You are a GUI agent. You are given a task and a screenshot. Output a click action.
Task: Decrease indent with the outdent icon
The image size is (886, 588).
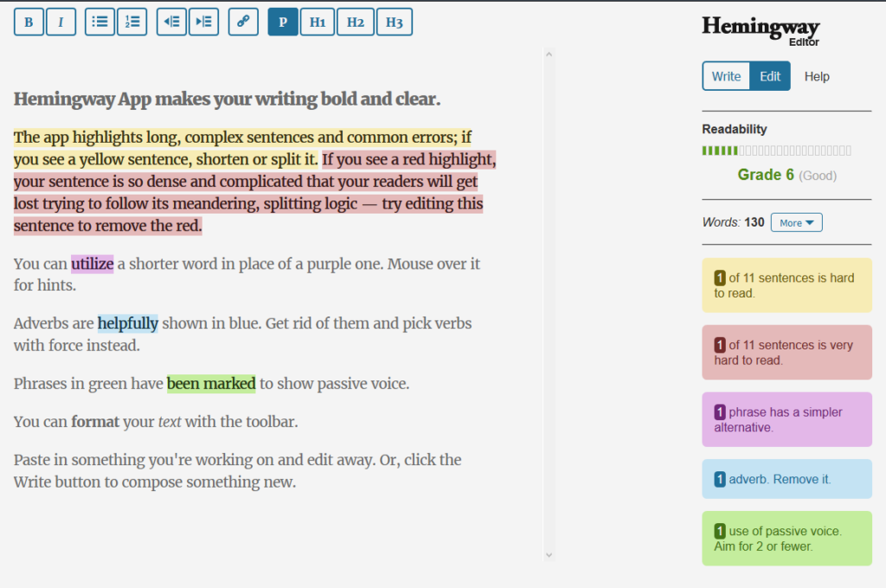tap(172, 22)
